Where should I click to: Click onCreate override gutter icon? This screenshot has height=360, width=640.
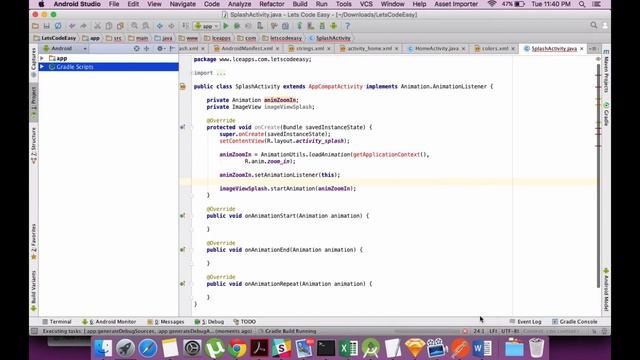[182, 127]
